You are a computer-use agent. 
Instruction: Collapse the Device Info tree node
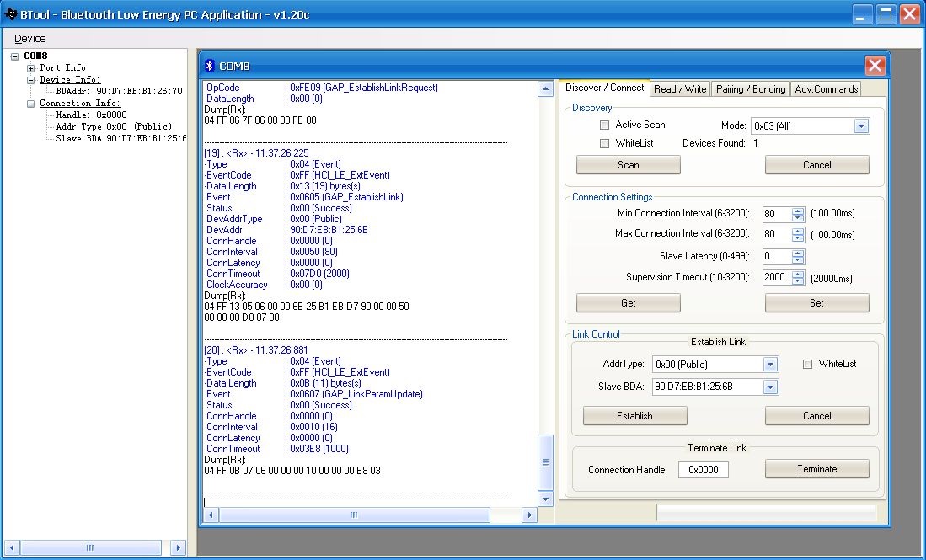30,80
